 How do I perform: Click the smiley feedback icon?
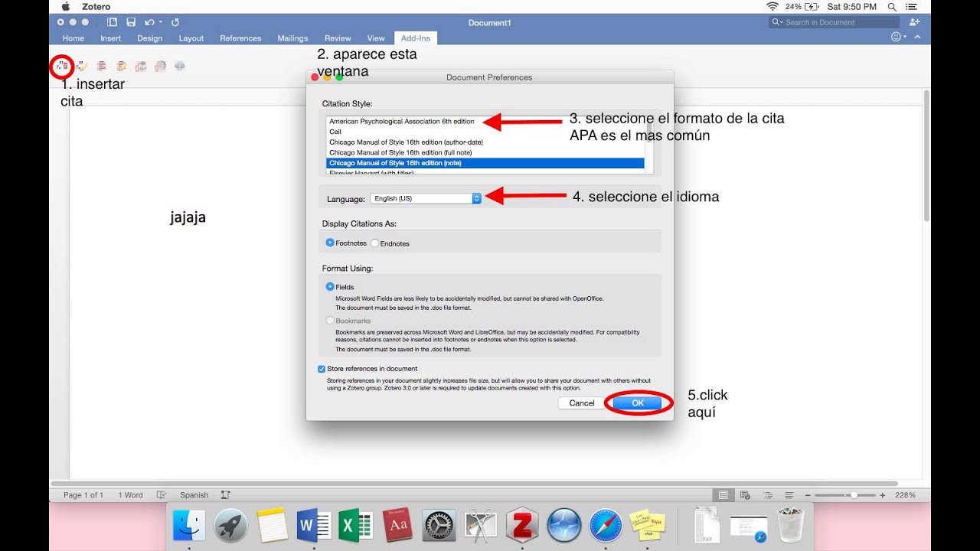(x=896, y=37)
